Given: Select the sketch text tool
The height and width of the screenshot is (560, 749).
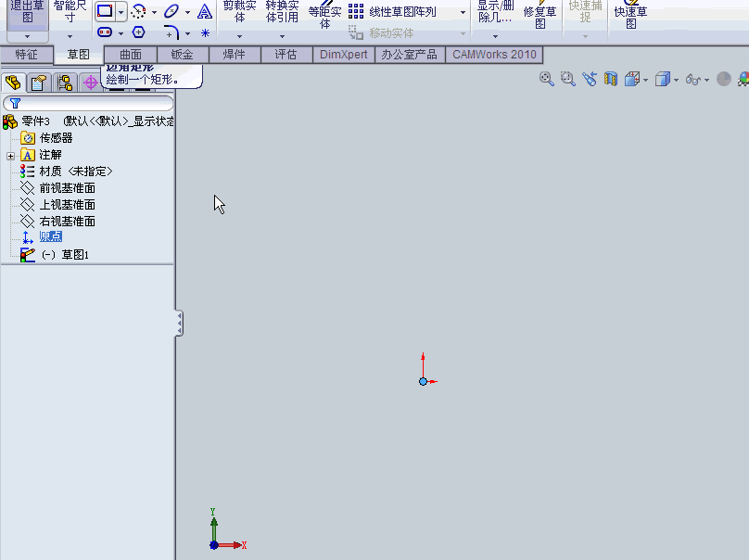Looking at the screenshot, I should (x=204, y=14).
